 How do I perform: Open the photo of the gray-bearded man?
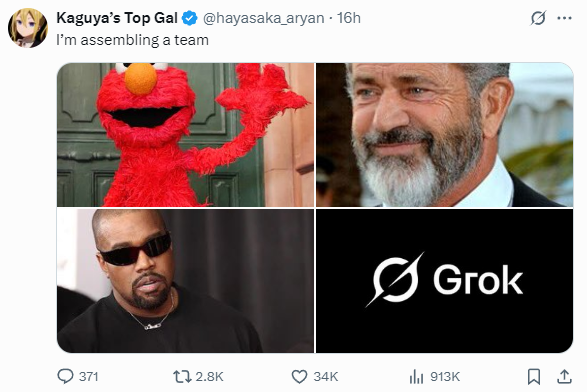tap(444, 135)
